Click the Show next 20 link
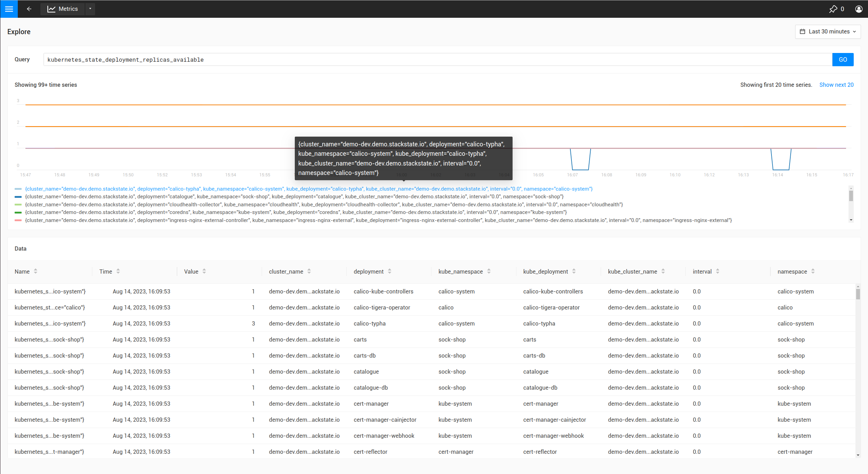This screenshot has width=868, height=474. click(836, 85)
